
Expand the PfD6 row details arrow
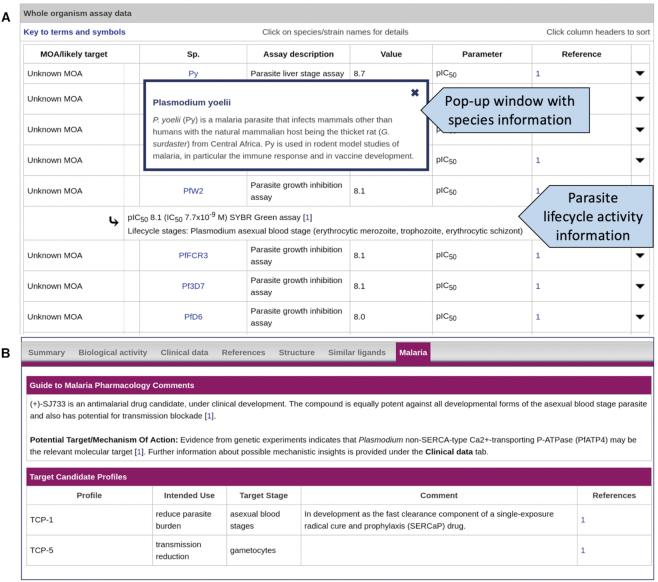[x=640, y=317]
